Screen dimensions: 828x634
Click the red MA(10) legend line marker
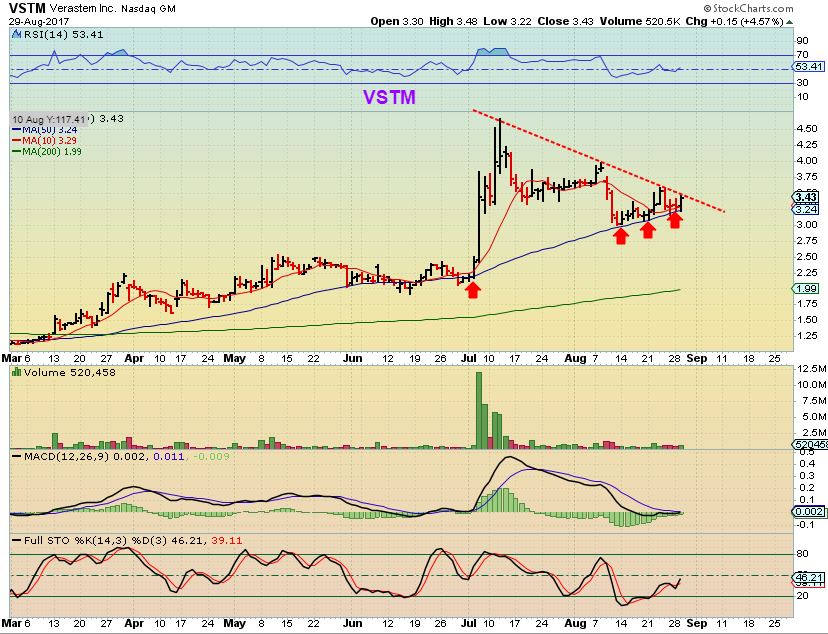tap(17, 141)
